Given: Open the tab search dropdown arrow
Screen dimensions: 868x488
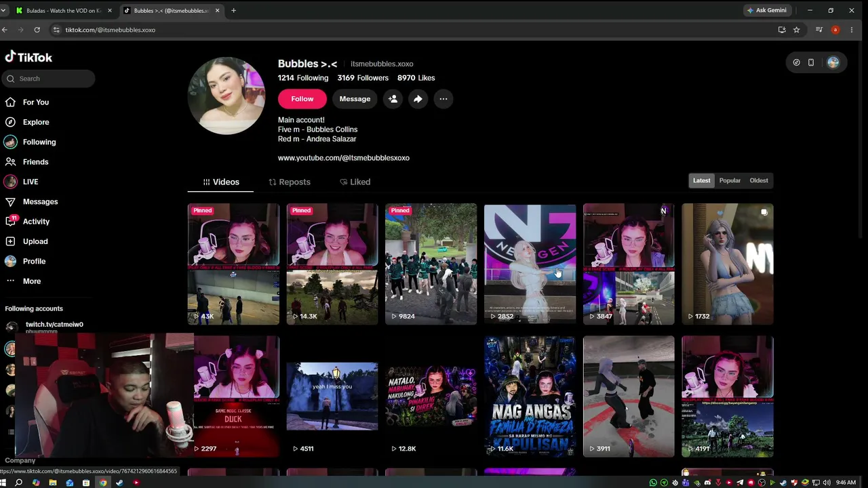Looking at the screenshot, I should (3, 11).
